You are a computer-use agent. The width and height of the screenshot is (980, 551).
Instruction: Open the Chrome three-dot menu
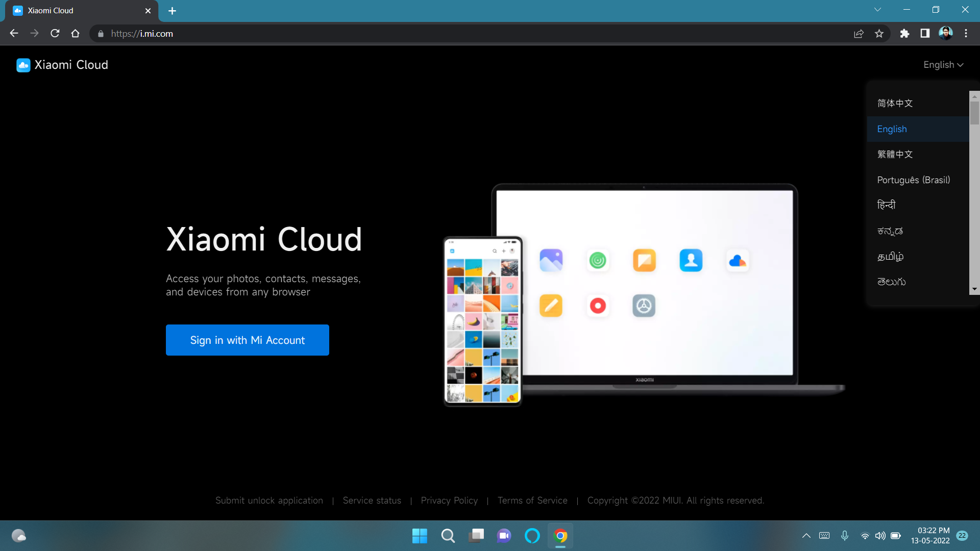pyautogui.click(x=966, y=33)
